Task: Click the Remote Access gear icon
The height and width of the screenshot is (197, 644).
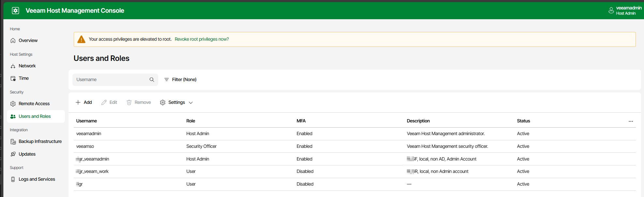Action: (x=13, y=104)
